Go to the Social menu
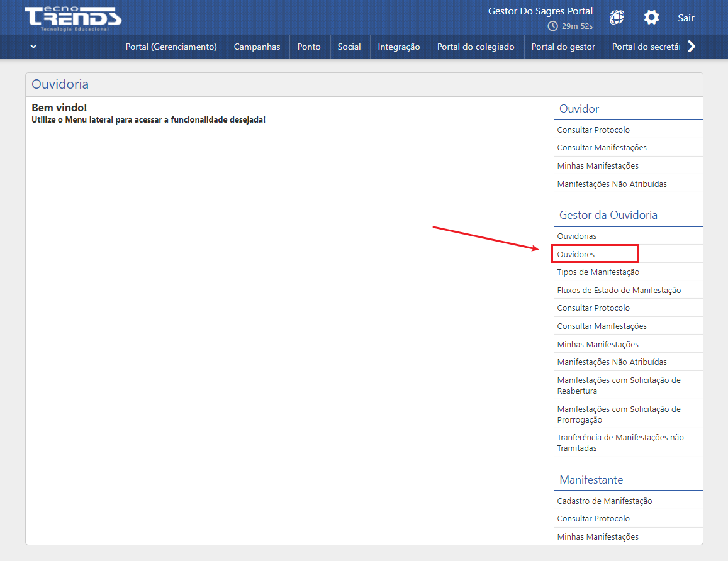Image resolution: width=728 pixels, height=561 pixels. (349, 47)
